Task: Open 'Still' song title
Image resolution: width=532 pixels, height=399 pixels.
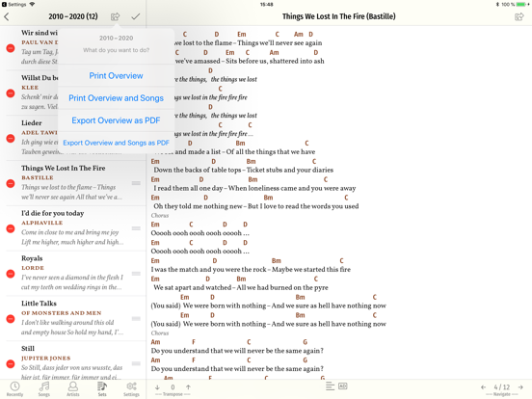Action: pyautogui.click(x=28, y=349)
